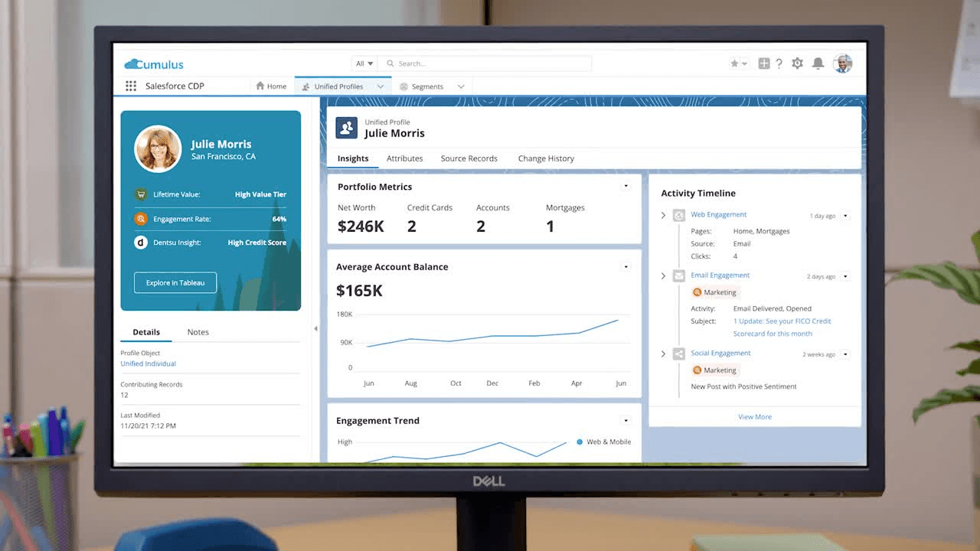Viewport: 980px width, 551px height.
Task: Open the Email Engagement link
Action: [720, 275]
